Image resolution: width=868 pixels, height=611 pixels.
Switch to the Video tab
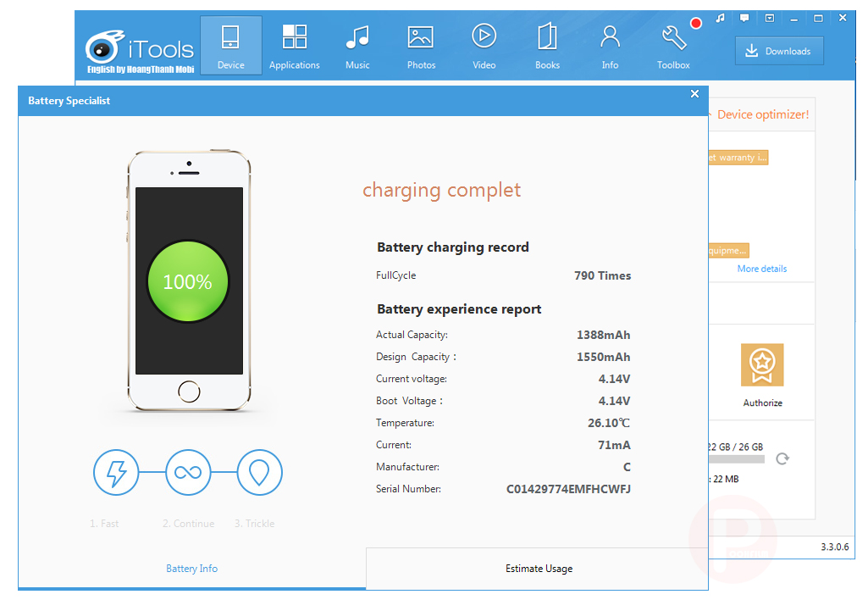pos(484,46)
